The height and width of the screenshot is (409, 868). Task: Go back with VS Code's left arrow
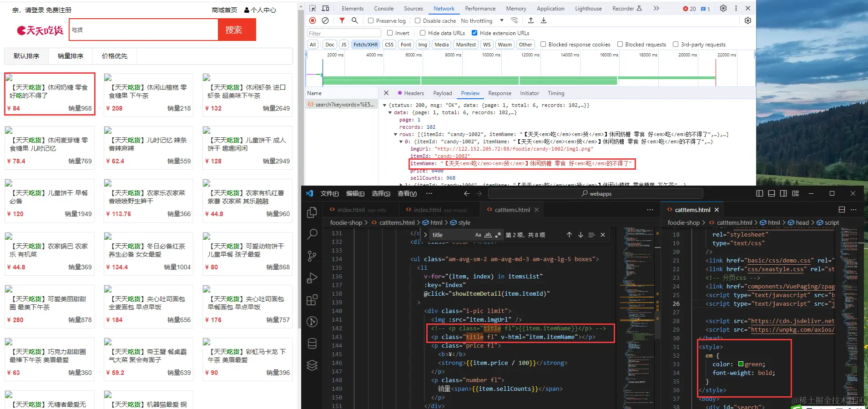(467, 193)
